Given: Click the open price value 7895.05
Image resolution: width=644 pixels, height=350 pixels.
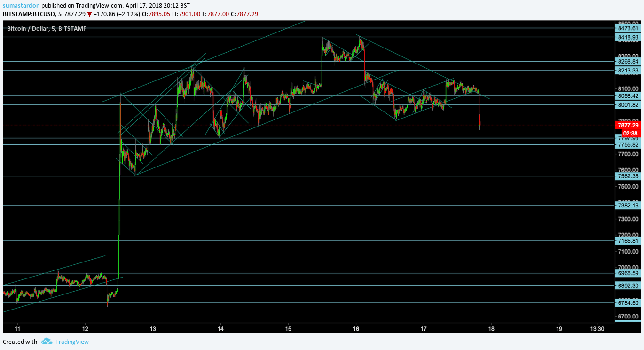Looking at the screenshot, I should coord(159,14).
